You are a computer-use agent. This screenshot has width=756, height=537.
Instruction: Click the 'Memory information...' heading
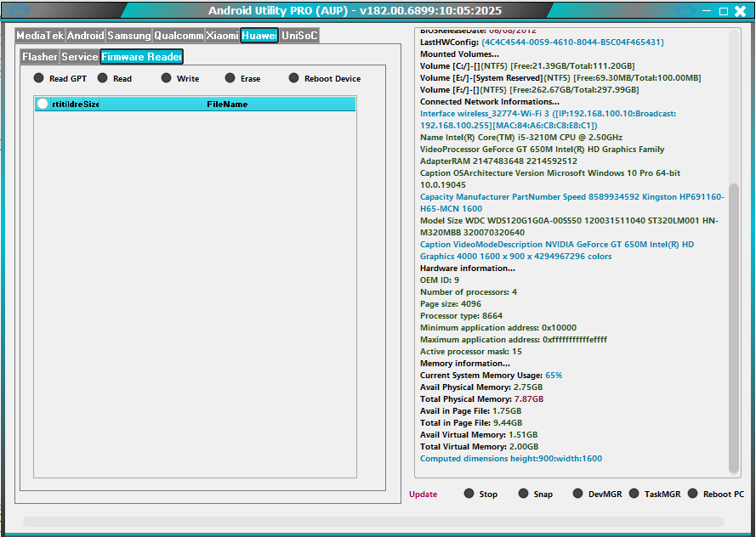tap(465, 363)
